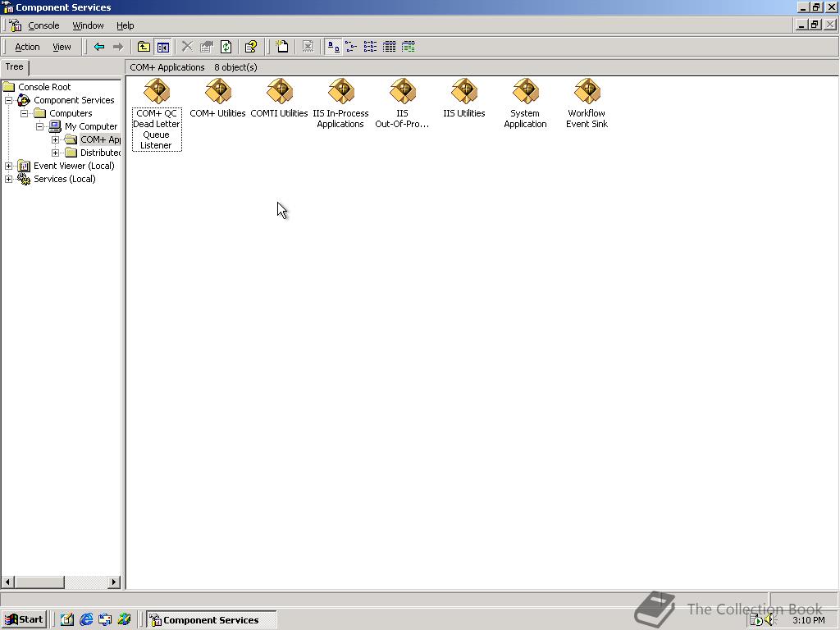Viewport: 840px width, 630px height.
Task: Toggle Show/Hide Console Tree button
Action: 163,47
